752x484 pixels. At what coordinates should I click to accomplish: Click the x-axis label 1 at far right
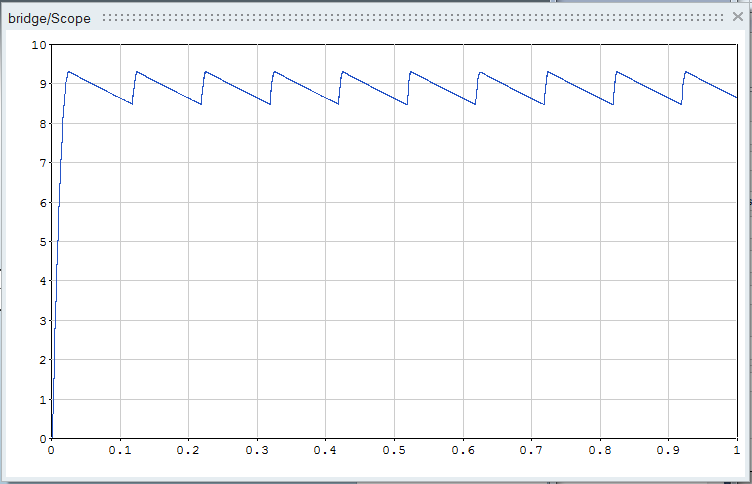(736, 451)
